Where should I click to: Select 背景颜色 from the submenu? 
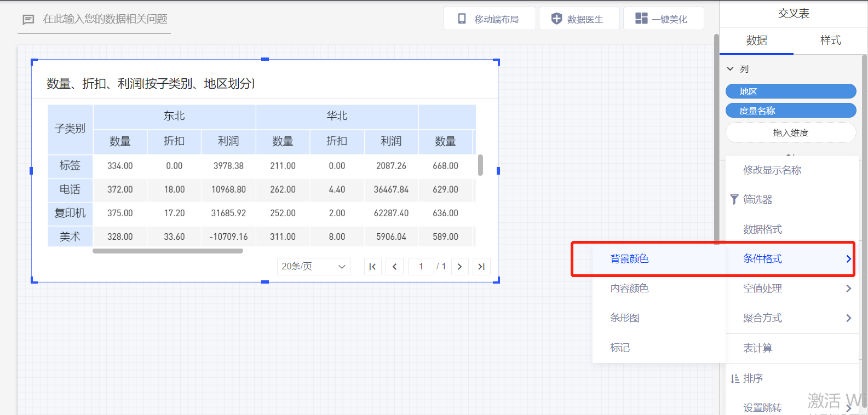[629, 259]
